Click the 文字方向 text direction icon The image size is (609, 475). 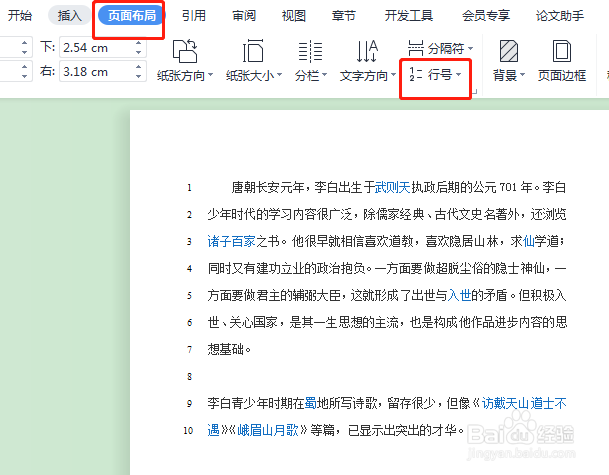tap(367, 51)
